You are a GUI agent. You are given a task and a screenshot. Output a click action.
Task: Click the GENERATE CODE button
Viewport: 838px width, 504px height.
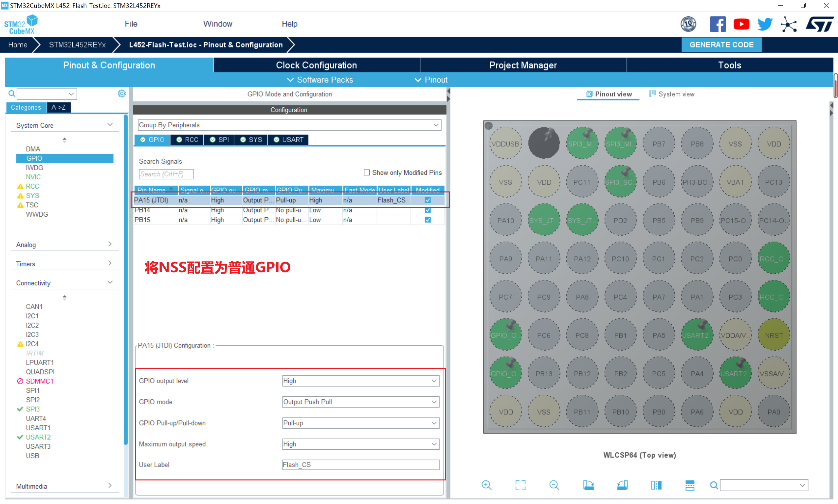721,45
